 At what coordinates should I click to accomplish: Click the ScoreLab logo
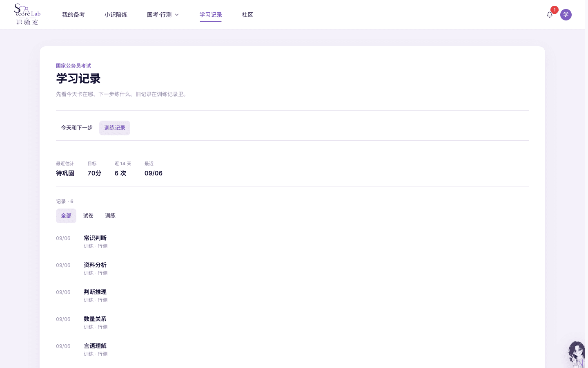pos(27,14)
